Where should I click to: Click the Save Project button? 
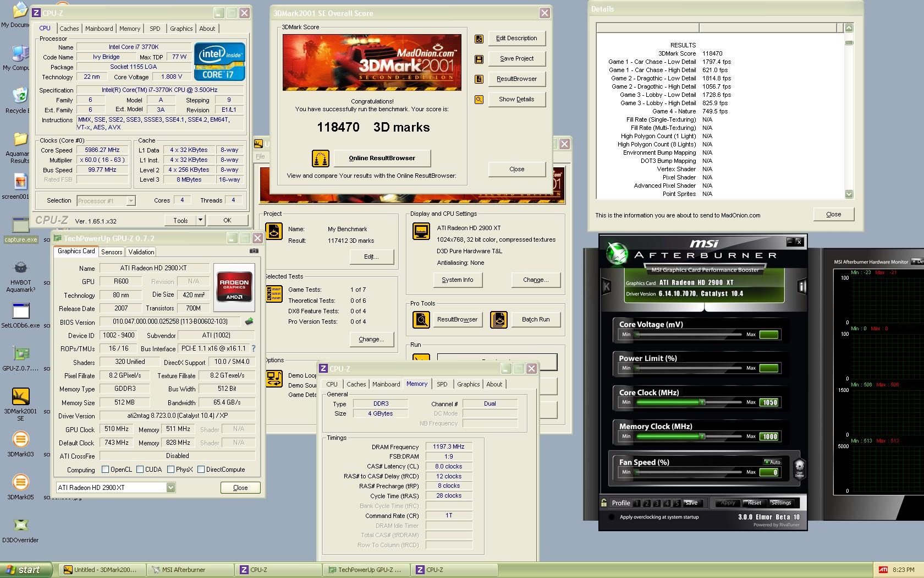[x=516, y=59]
